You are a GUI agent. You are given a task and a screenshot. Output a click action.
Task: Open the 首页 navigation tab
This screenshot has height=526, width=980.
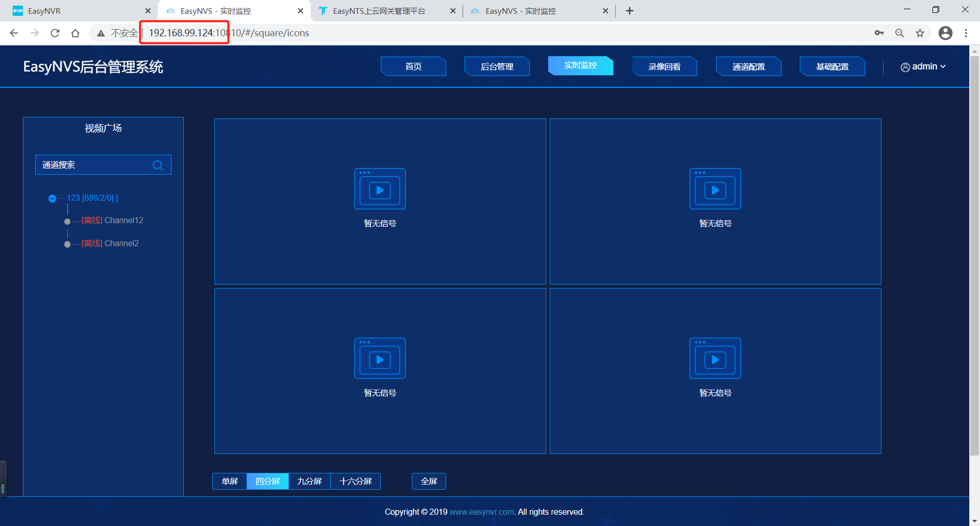point(413,66)
